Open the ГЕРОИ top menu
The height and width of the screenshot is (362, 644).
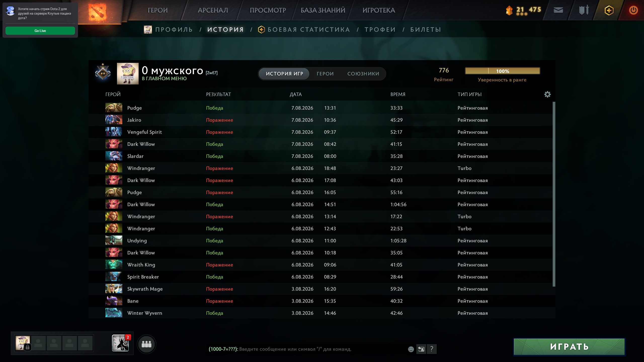tap(157, 10)
